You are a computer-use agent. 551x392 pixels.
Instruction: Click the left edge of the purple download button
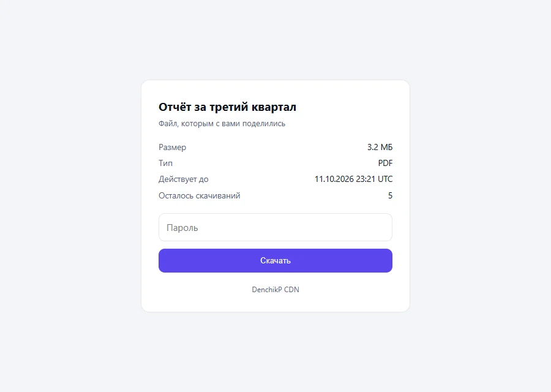161,260
